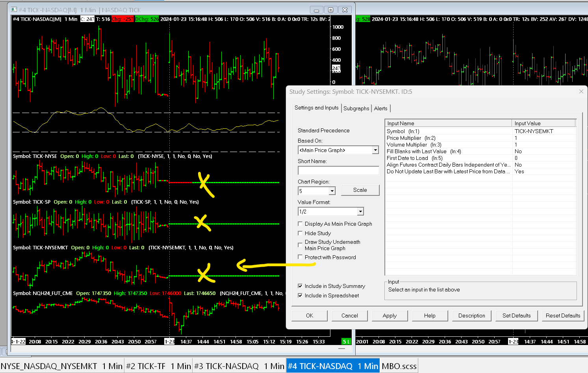Select the Symbol (In:1) input row
Screen dimensions: 588x373
[480, 131]
